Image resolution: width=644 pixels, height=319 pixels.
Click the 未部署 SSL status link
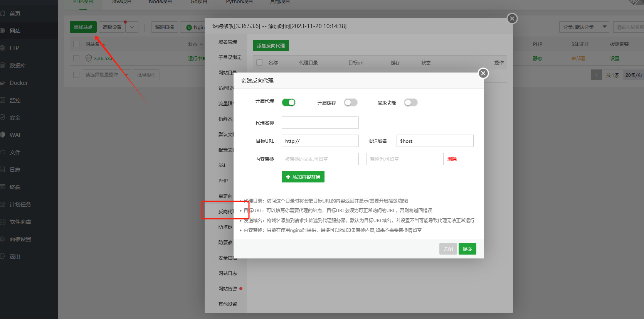coord(578,59)
